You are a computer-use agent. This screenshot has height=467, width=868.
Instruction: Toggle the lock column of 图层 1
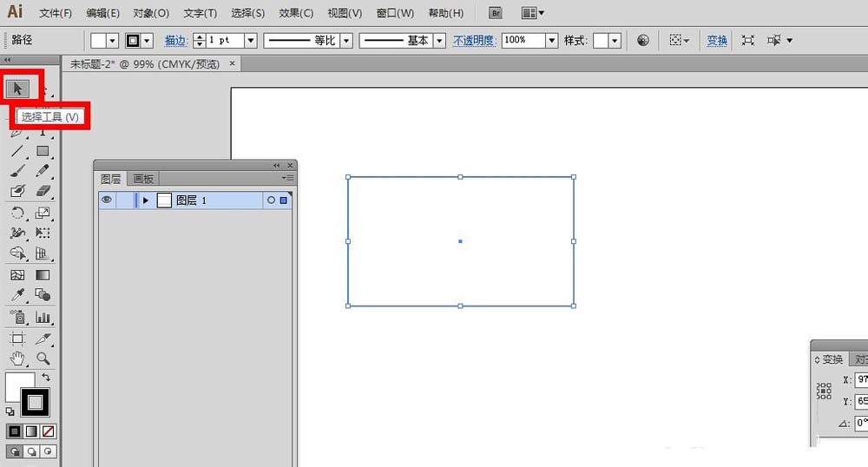pos(125,200)
